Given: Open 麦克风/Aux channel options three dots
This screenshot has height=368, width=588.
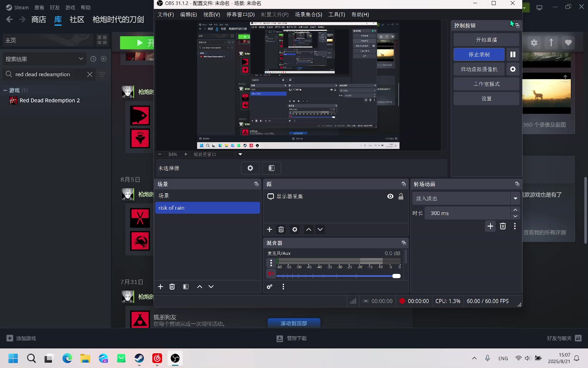Looking at the screenshot, I should (x=271, y=263).
